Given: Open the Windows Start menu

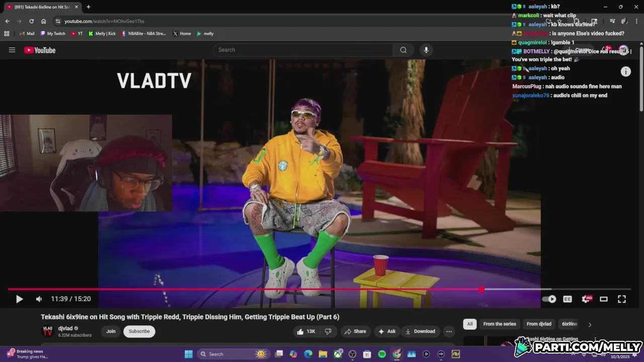Looking at the screenshot, I should [189, 354].
